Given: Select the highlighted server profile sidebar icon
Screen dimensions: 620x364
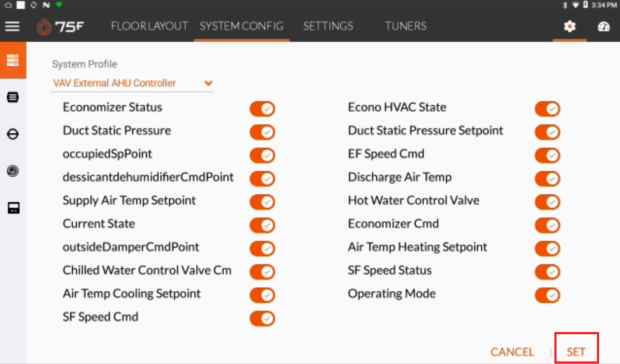Looking at the screenshot, I should 13,60.
